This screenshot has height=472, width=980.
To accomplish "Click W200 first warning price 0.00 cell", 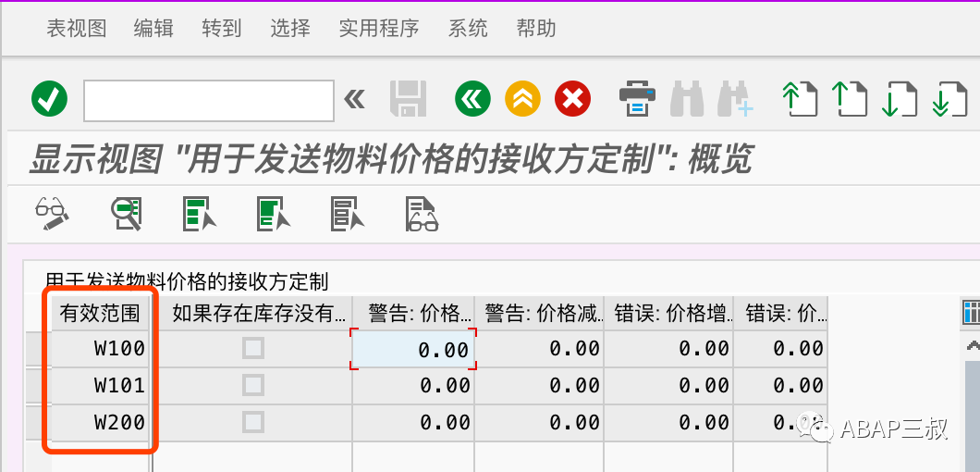I will pyautogui.click(x=414, y=423).
